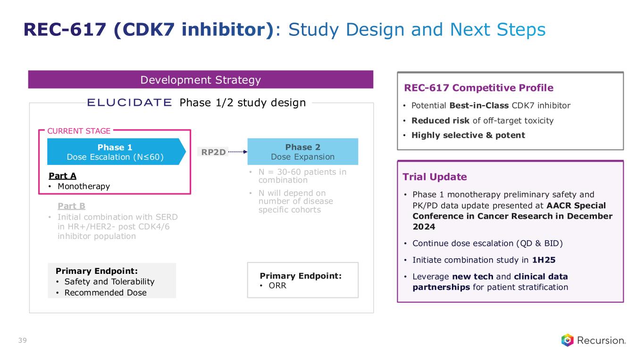Click the "Recursion" wordmark beside the logo
Image resolution: width=644 pixels, height=362 pixels.
tap(602, 340)
